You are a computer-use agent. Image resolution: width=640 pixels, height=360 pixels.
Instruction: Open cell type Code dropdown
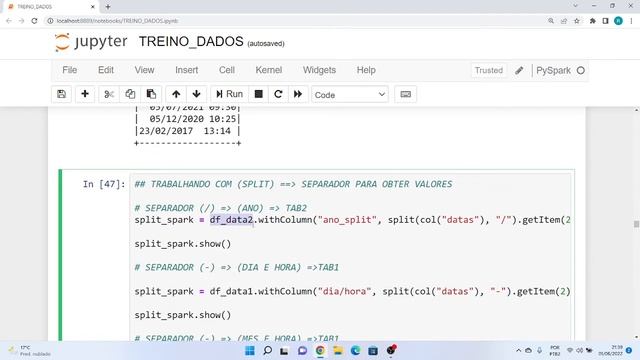(350, 95)
